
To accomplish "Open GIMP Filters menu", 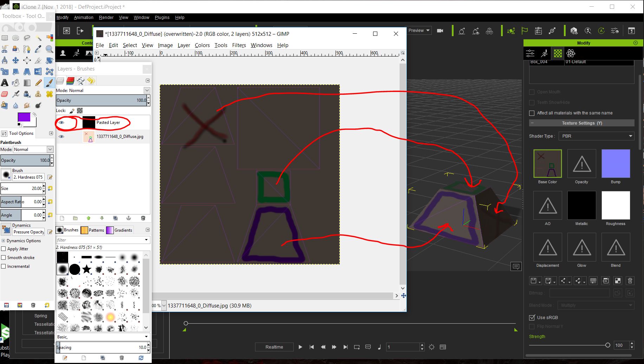I will 239,45.
